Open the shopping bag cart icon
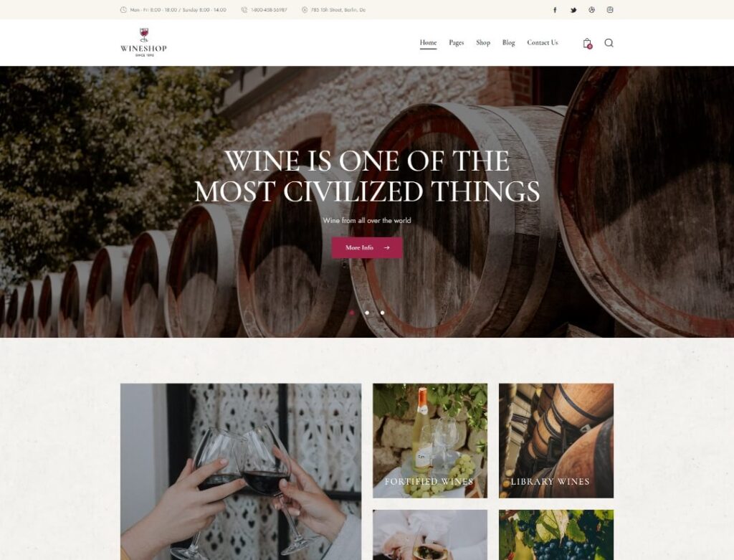Screen dimensions: 734x560 [588, 43]
